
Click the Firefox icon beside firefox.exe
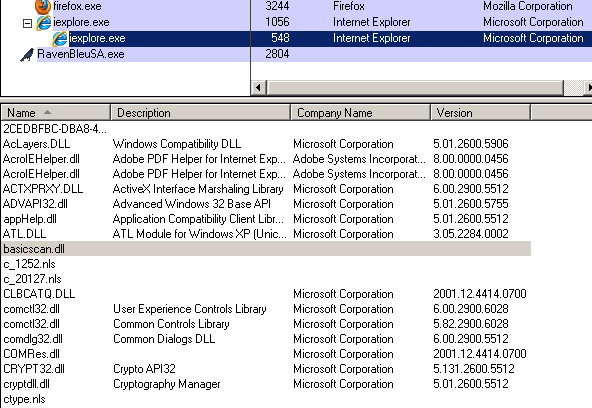pos(43,6)
